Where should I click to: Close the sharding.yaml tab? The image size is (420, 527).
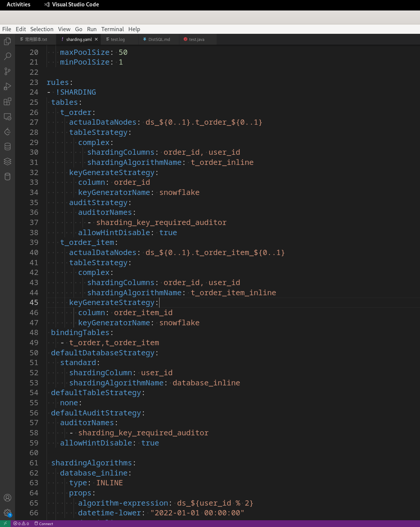[x=96, y=39]
